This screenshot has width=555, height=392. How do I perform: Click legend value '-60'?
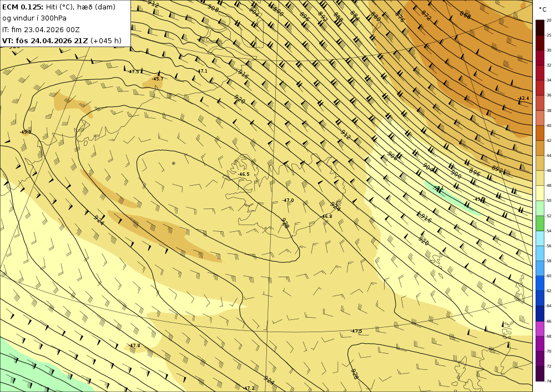(x=549, y=276)
